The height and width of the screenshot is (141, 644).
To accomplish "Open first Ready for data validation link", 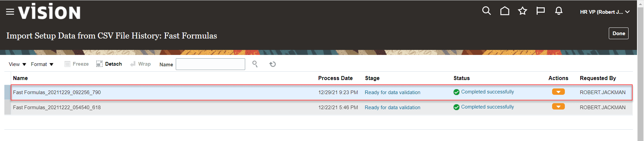I will click(392, 92).
